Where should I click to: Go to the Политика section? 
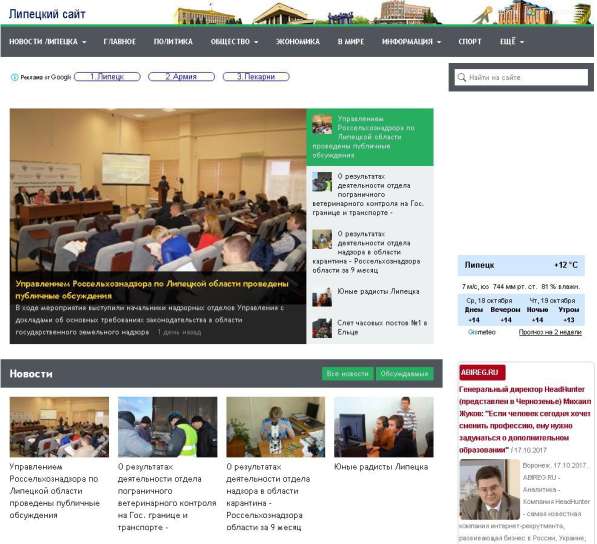tap(173, 42)
